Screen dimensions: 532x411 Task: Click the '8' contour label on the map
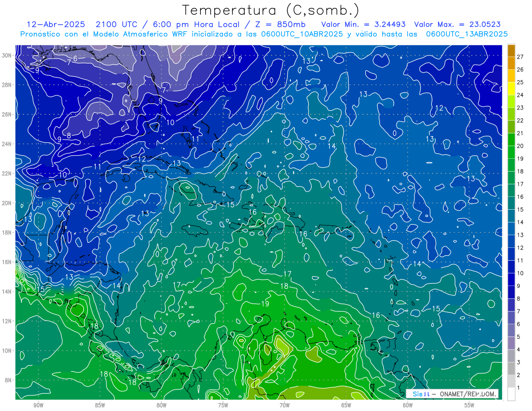[x=69, y=136]
